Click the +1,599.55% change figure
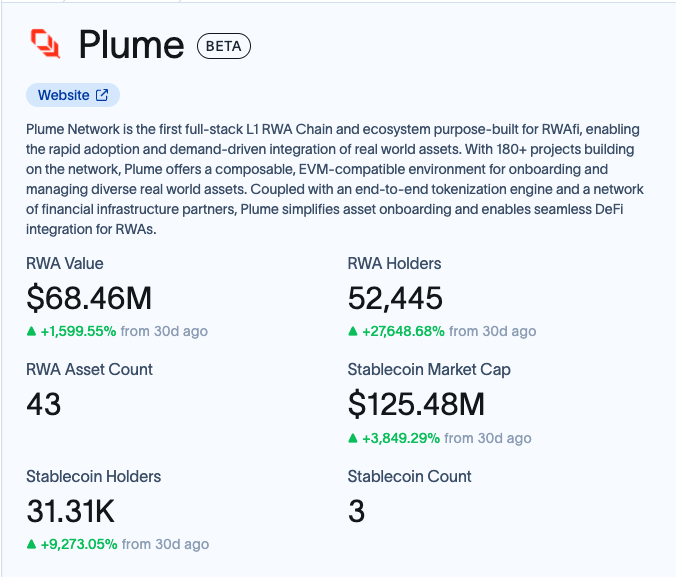 click(78, 331)
